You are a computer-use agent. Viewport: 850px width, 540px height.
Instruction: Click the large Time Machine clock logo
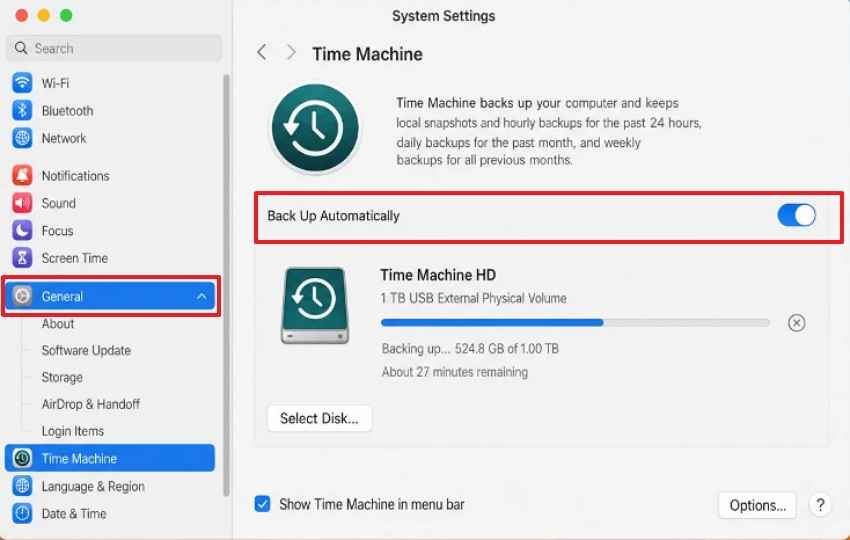[315, 128]
